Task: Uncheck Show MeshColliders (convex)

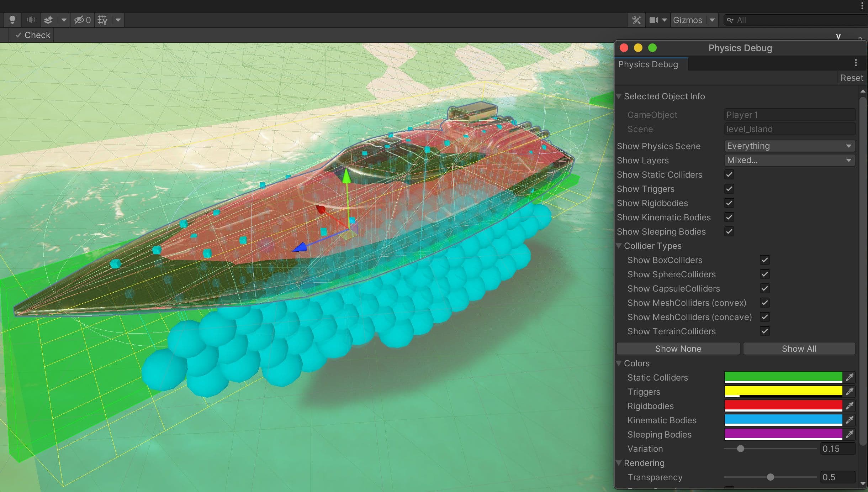Action: pyautogui.click(x=765, y=303)
